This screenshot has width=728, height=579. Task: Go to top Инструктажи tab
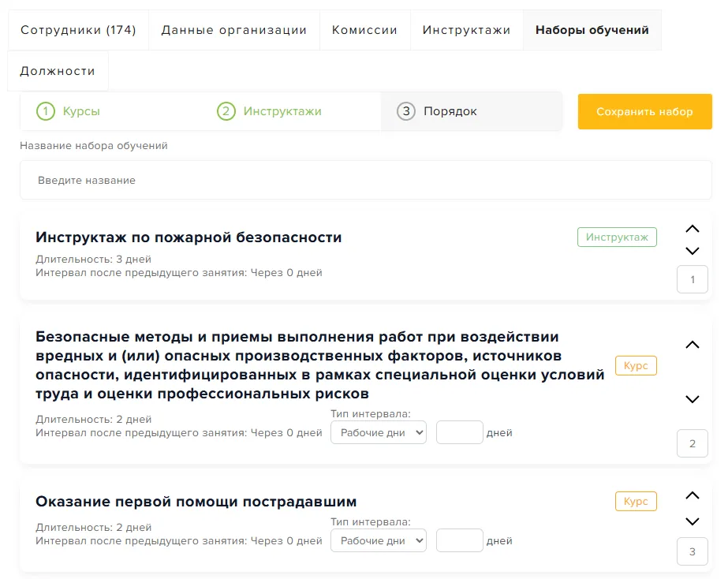tap(467, 30)
